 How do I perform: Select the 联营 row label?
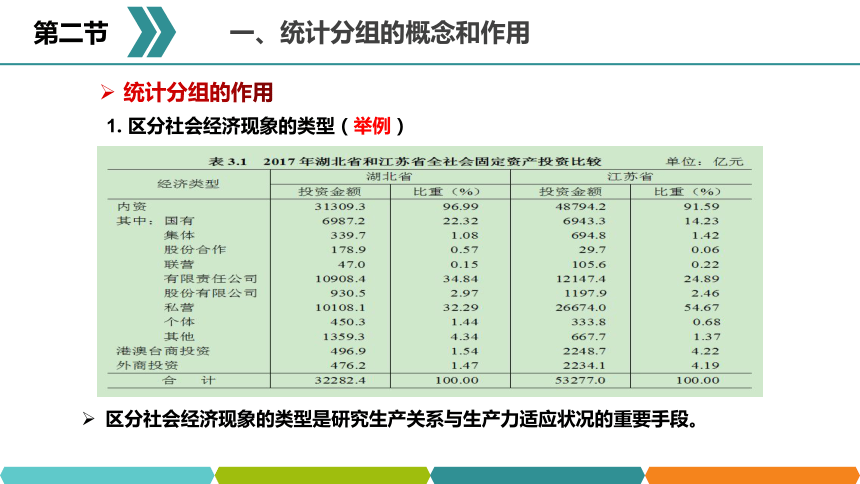click(179, 264)
